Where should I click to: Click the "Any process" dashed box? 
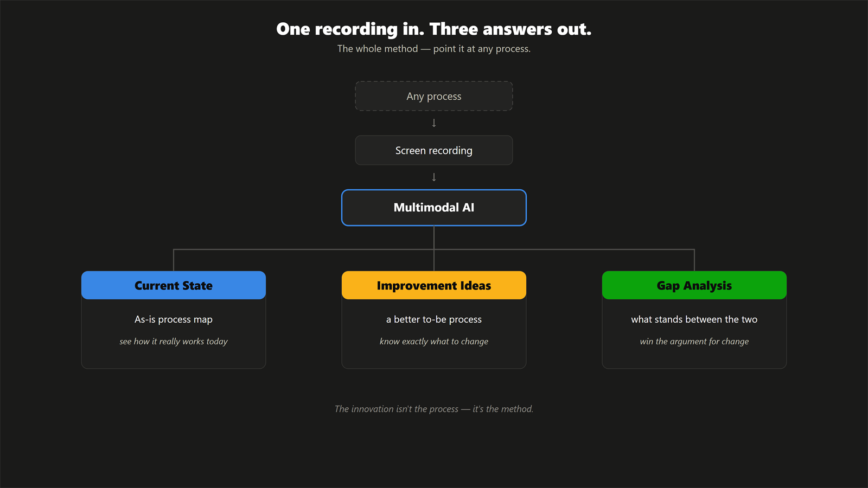434,96
